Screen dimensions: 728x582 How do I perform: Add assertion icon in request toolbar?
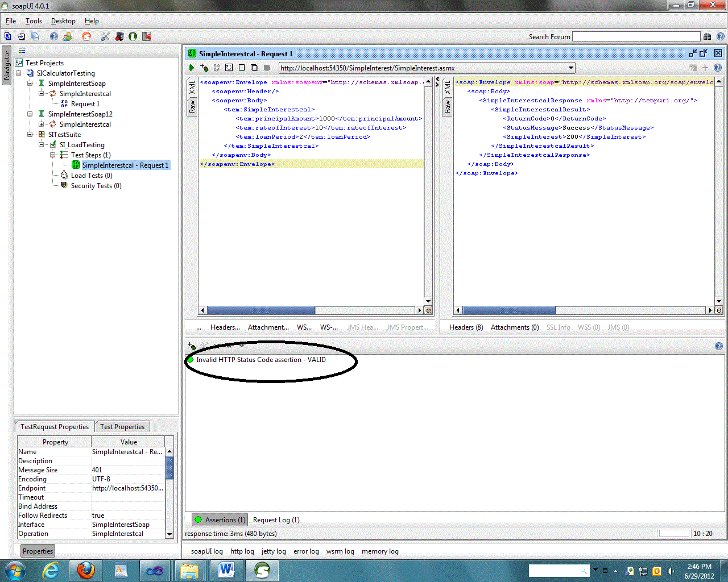tap(204, 68)
